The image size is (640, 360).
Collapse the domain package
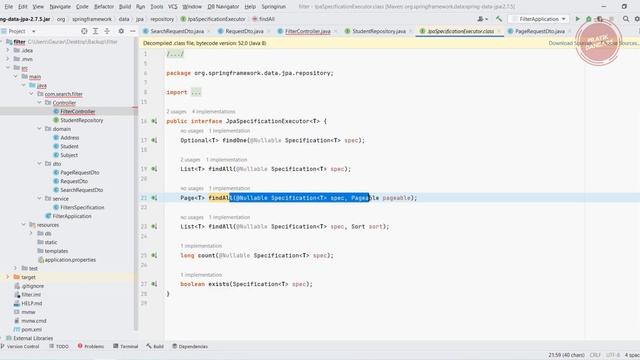tap(39, 129)
